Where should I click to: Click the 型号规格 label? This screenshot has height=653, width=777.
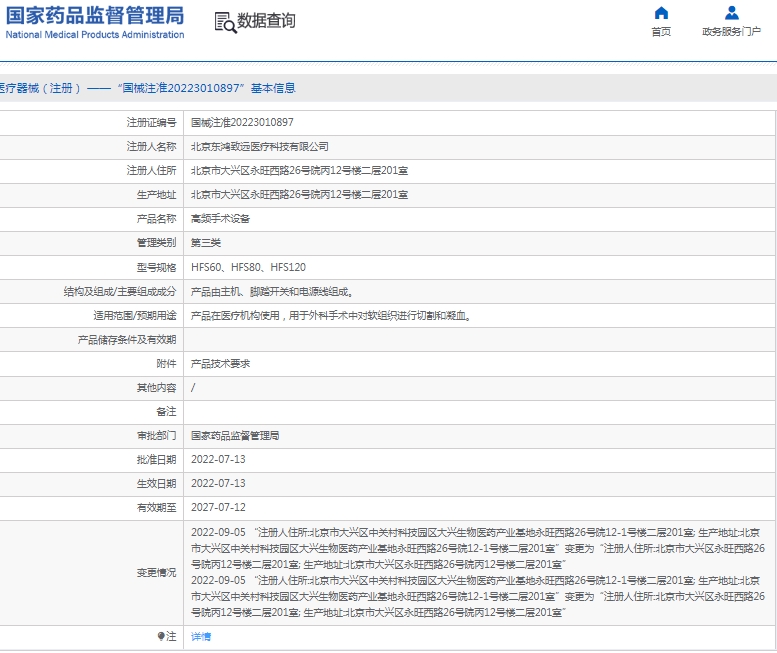pyautogui.click(x=156, y=267)
